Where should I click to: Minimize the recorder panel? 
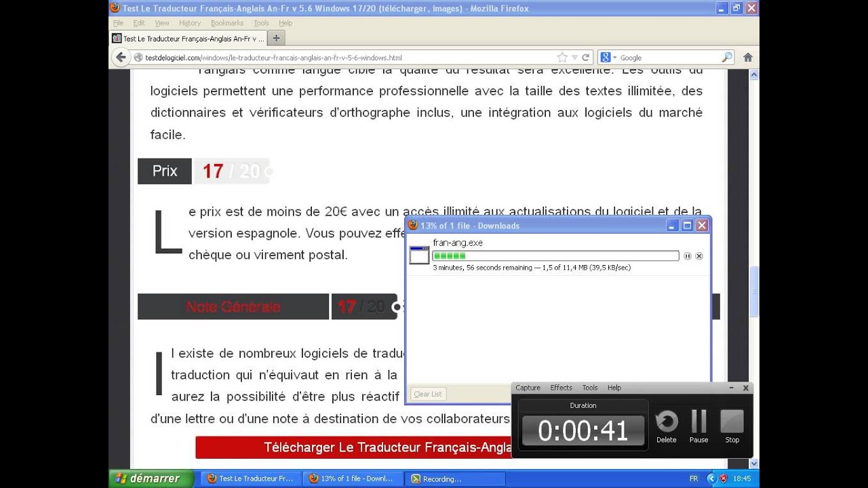(x=732, y=388)
